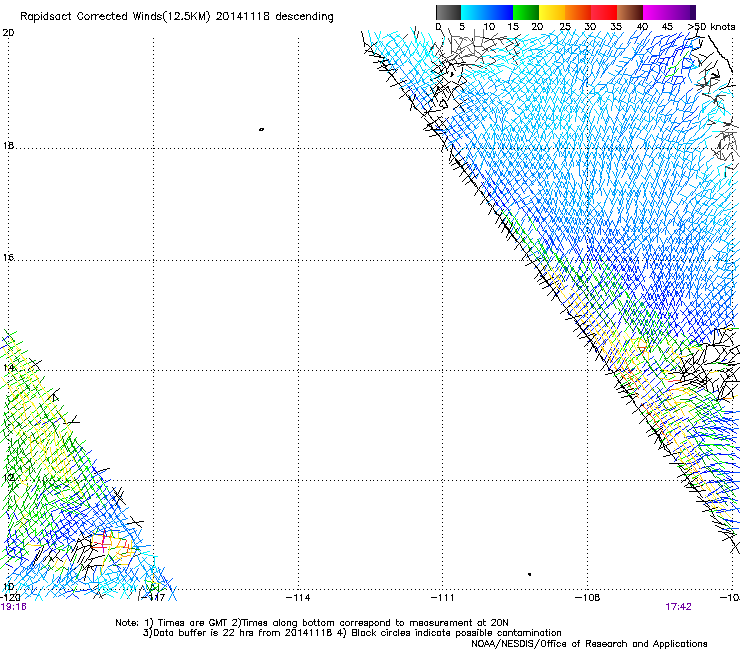Click the 'Note: 1) Times are GMT' line
The image size is (740, 650).
point(312,623)
